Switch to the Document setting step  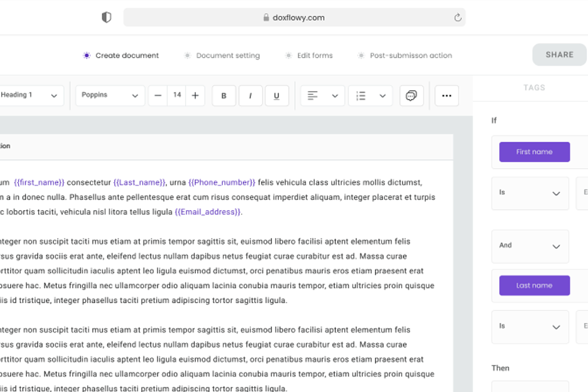(228, 56)
